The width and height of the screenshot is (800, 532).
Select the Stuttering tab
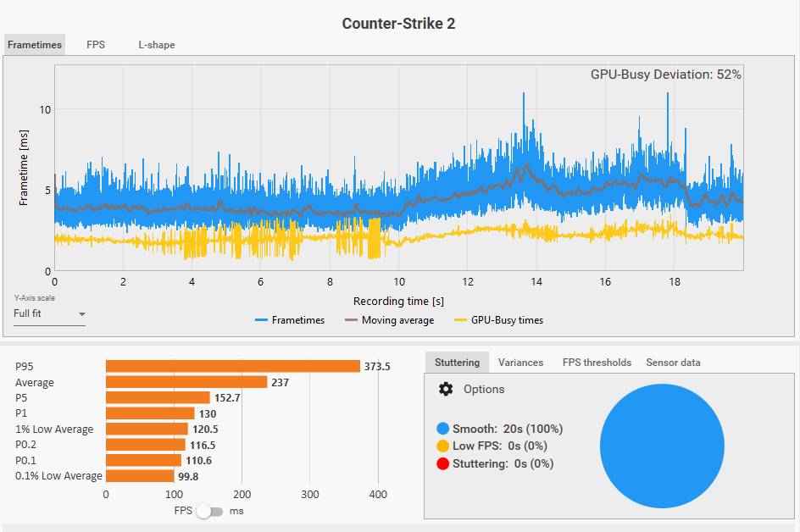457,363
